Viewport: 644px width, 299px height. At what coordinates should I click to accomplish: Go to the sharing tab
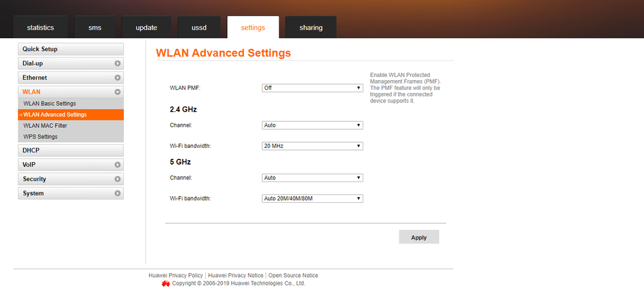[x=310, y=28]
